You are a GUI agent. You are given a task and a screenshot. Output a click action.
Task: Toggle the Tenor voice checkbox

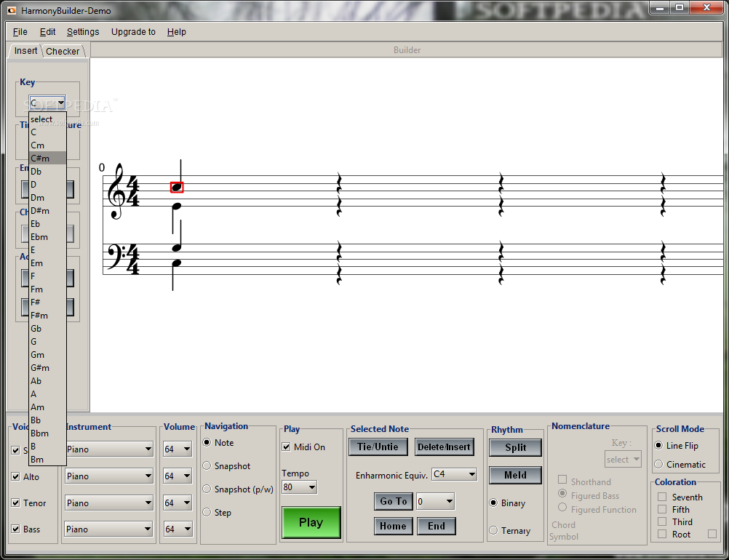(16, 503)
